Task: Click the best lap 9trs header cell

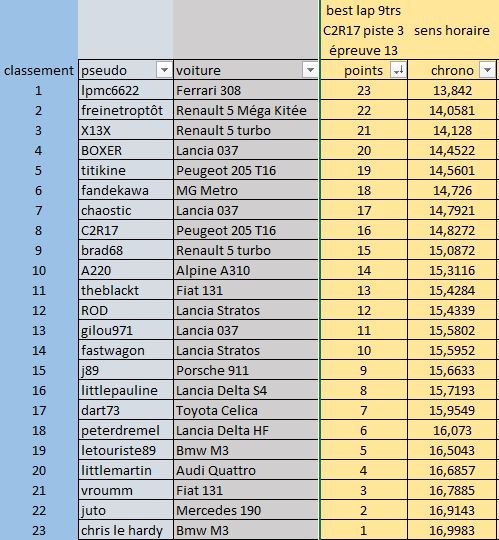Action: pyautogui.click(x=363, y=11)
